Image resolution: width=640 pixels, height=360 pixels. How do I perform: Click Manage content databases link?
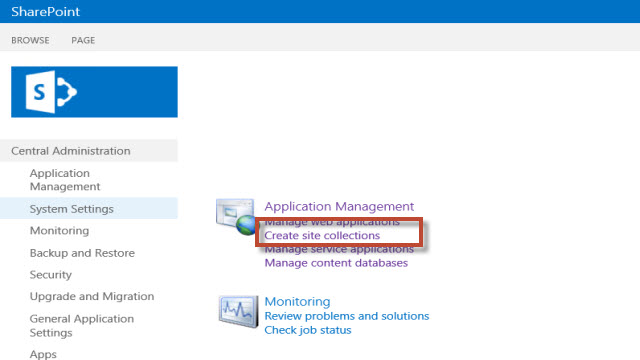(x=336, y=263)
